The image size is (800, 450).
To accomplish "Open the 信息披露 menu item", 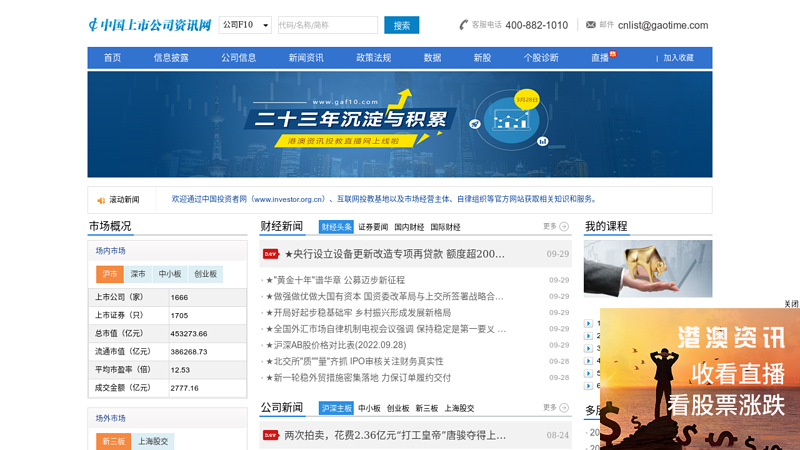I will pyautogui.click(x=171, y=58).
